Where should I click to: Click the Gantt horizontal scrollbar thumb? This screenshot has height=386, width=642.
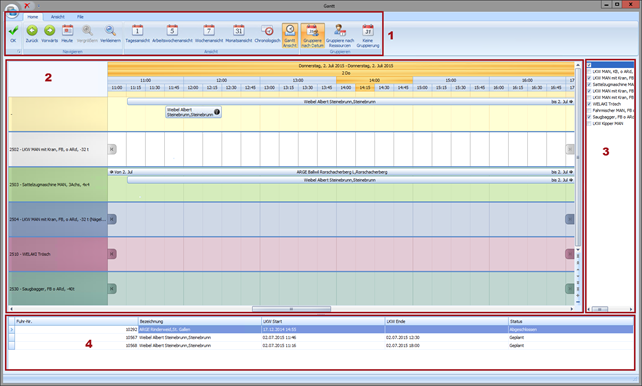point(292,309)
